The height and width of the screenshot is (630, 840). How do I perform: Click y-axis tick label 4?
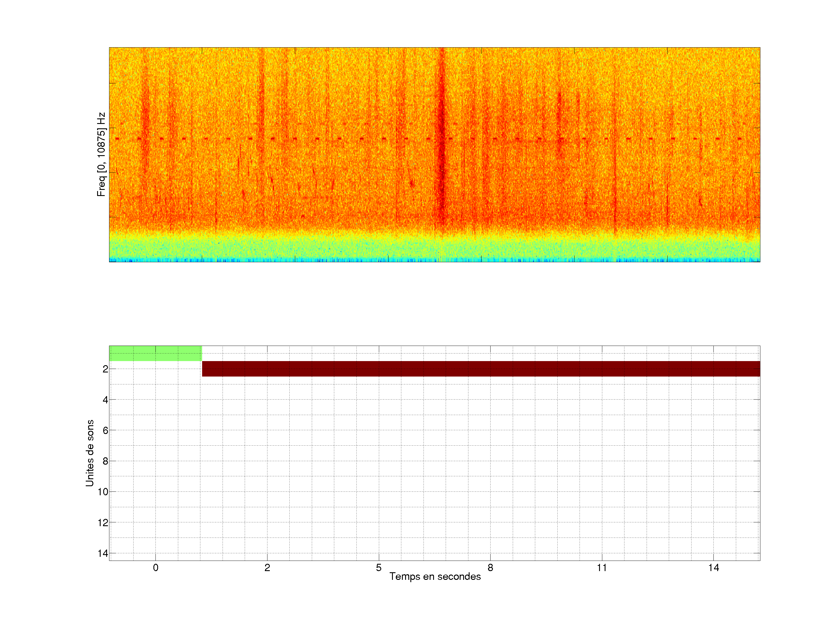[x=105, y=400]
